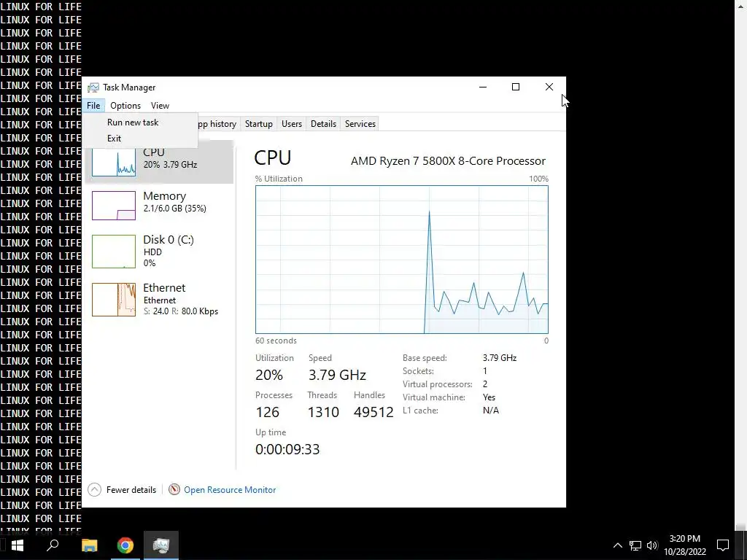Switch to the Startup tab
The height and width of the screenshot is (560, 747).
coord(259,124)
